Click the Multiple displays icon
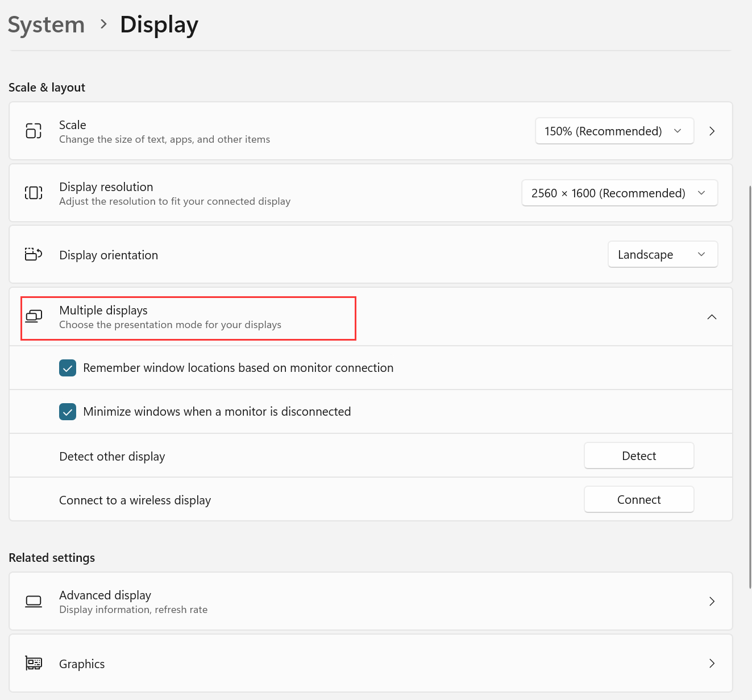 pyautogui.click(x=34, y=316)
